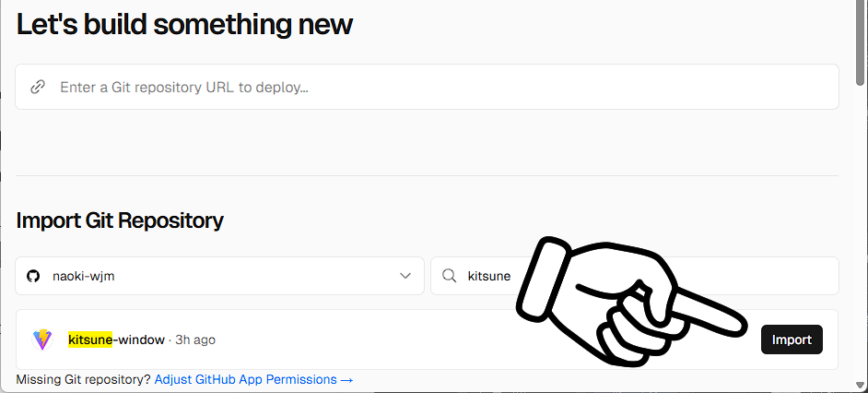Click the "Let's build something new" heading

click(184, 24)
